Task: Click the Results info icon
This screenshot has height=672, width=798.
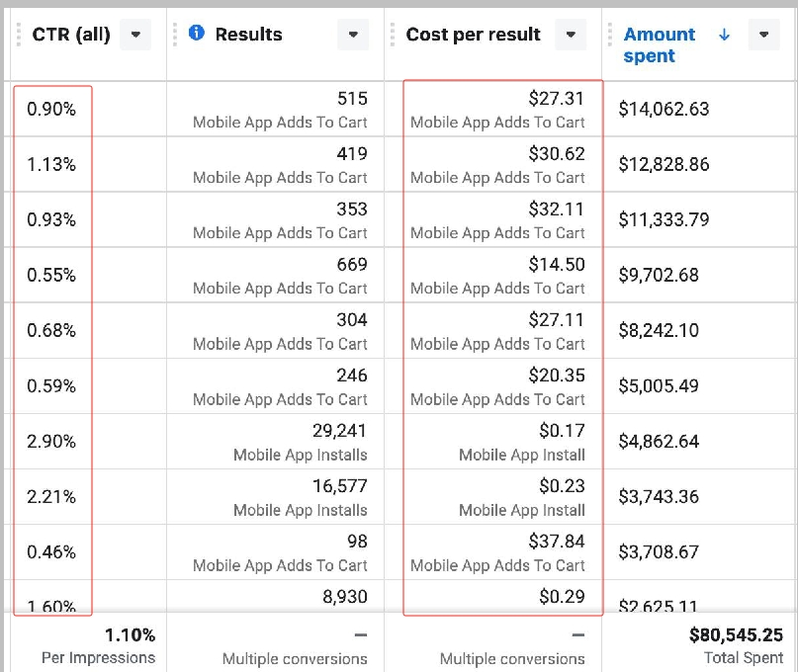Action: point(196,34)
